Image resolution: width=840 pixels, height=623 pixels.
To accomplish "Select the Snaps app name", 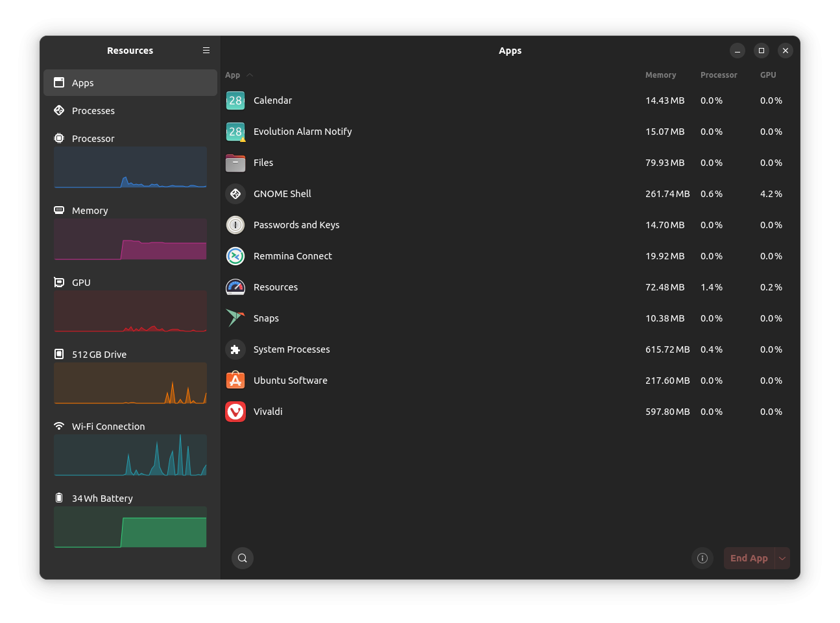I will pos(266,318).
